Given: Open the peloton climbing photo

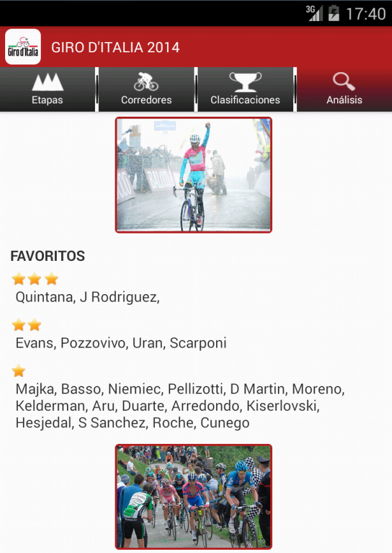Looking at the screenshot, I should [x=194, y=497].
